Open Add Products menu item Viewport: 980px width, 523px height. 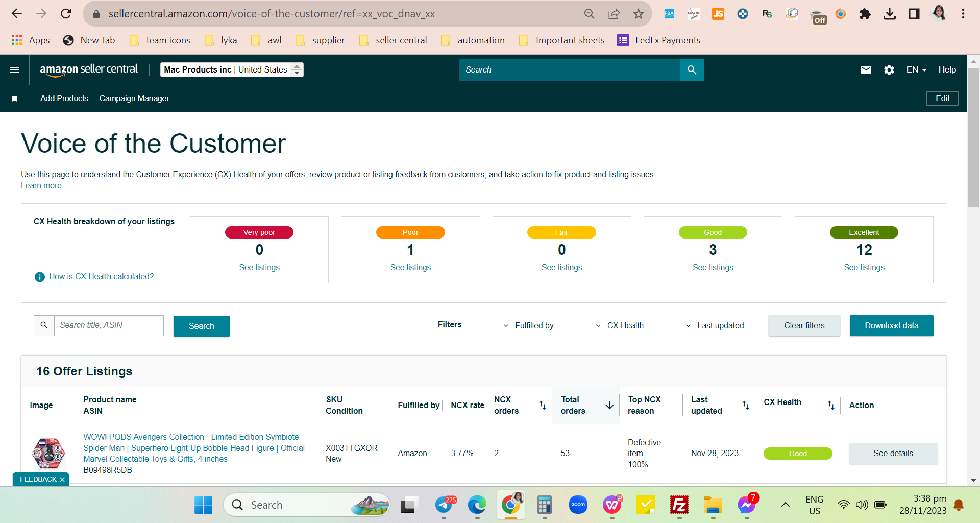tap(64, 99)
